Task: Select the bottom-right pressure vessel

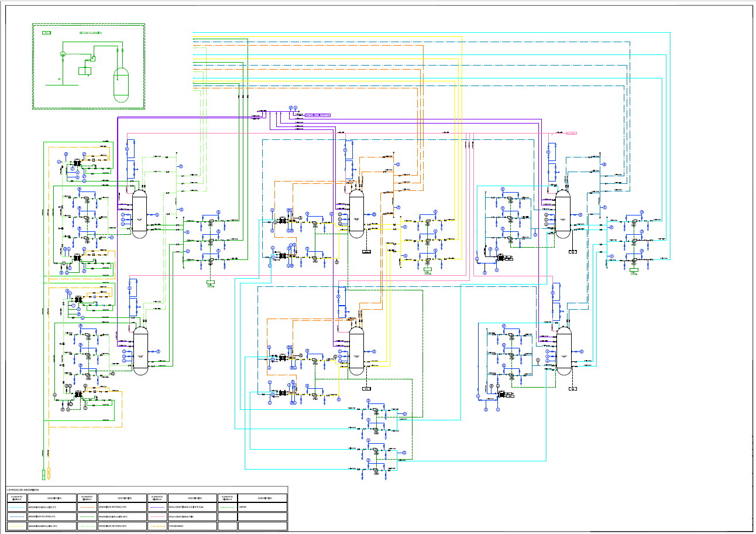Action: [x=563, y=350]
